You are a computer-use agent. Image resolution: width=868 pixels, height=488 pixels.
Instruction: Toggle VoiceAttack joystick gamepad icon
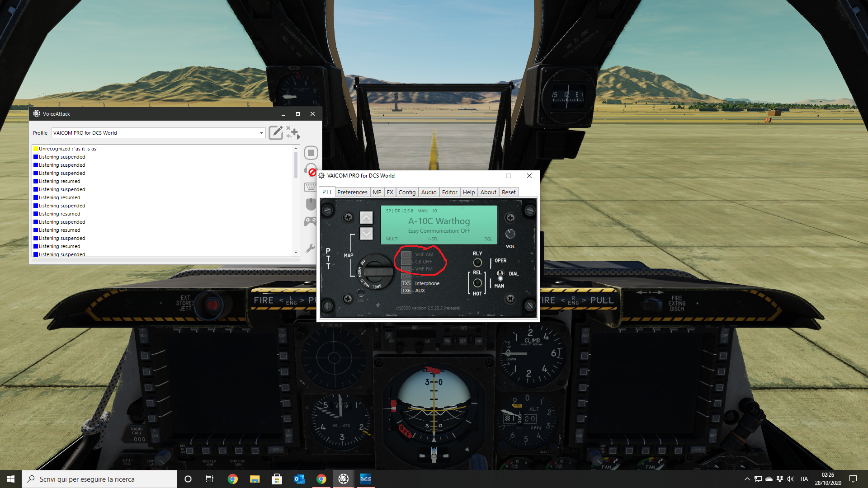[311, 221]
